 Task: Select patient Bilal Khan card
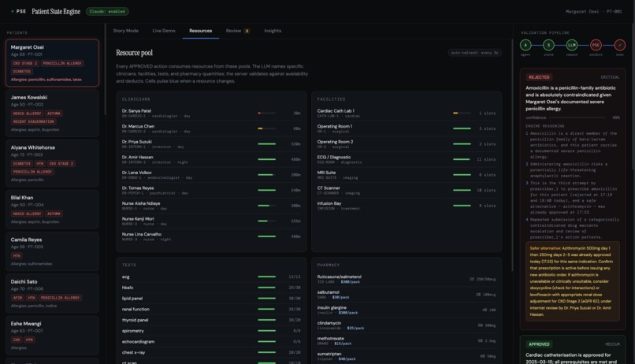pos(52,210)
